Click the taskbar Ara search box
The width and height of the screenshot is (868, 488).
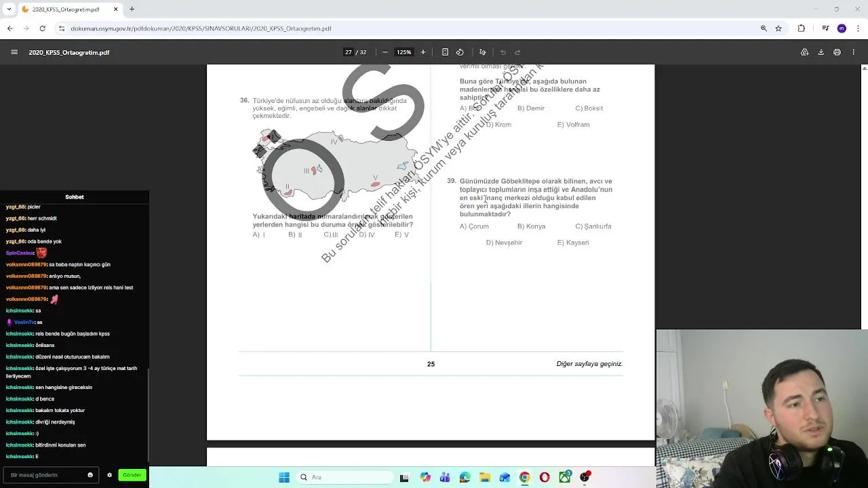pyautogui.click(x=344, y=477)
